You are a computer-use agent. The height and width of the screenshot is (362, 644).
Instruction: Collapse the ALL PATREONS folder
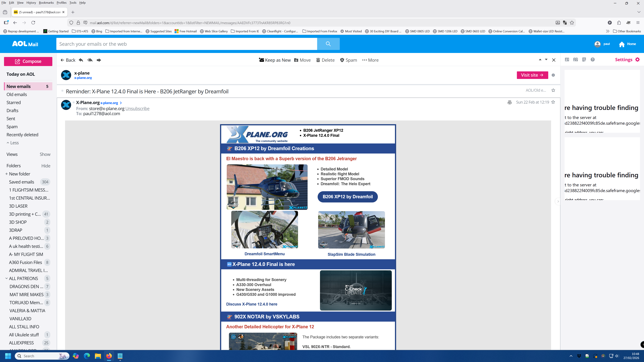(7, 278)
